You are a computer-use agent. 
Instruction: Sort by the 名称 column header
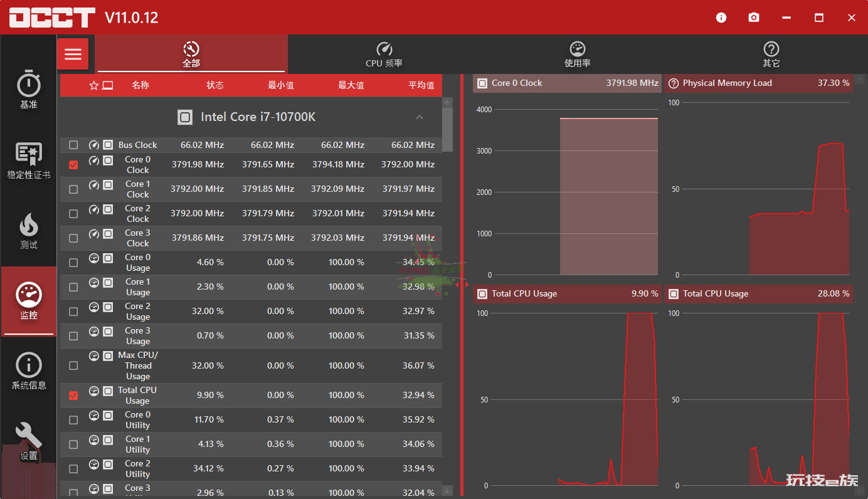click(x=140, y=85)
